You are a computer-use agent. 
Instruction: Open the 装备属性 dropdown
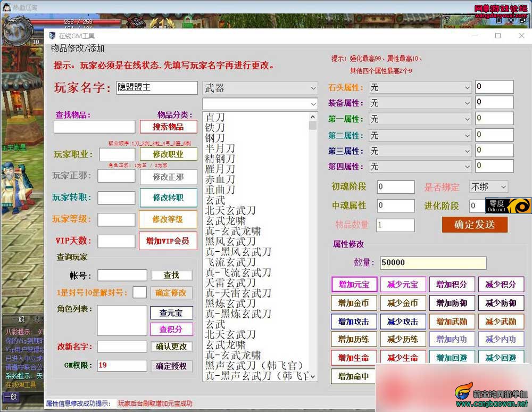pos(420,103)
